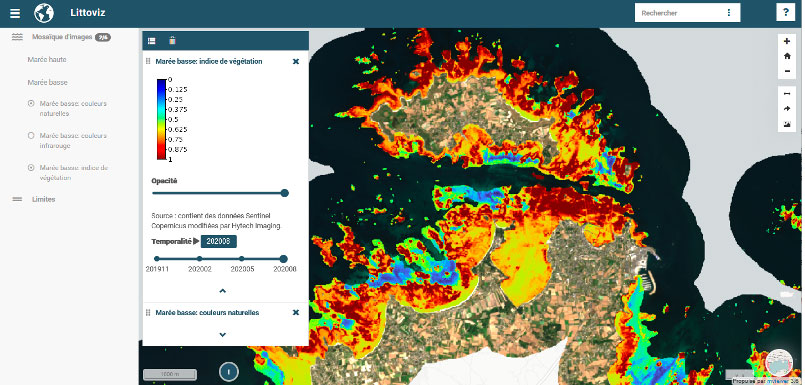The height and width of the screenshot is (385, 805).
Task: Switch to the layer list view icon
Action: 151,41
